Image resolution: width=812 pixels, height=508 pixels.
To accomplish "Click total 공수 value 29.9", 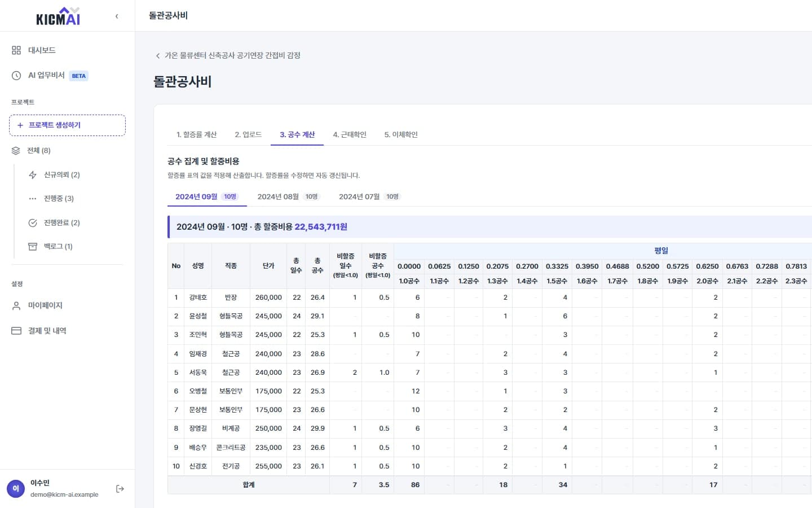I will (x=317, y=428).
